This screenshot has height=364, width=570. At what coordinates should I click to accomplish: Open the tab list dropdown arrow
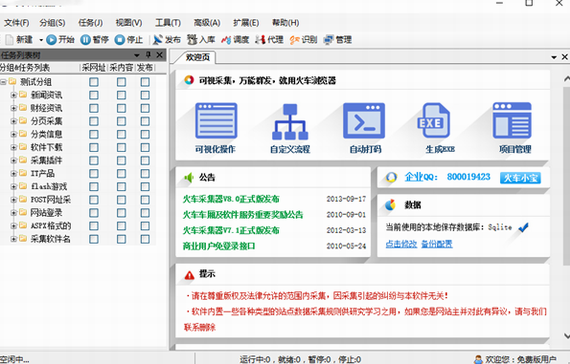554,57
